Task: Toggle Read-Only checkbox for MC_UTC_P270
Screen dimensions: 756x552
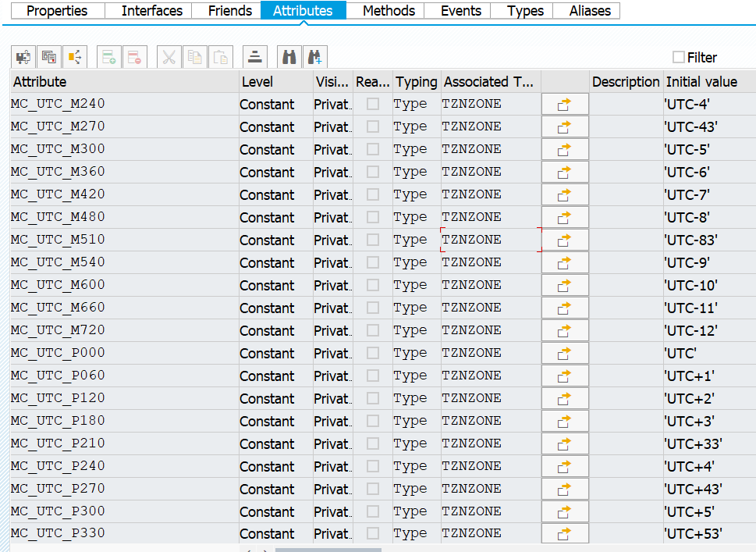Action: pyautogui.click(x=373, y=489)
